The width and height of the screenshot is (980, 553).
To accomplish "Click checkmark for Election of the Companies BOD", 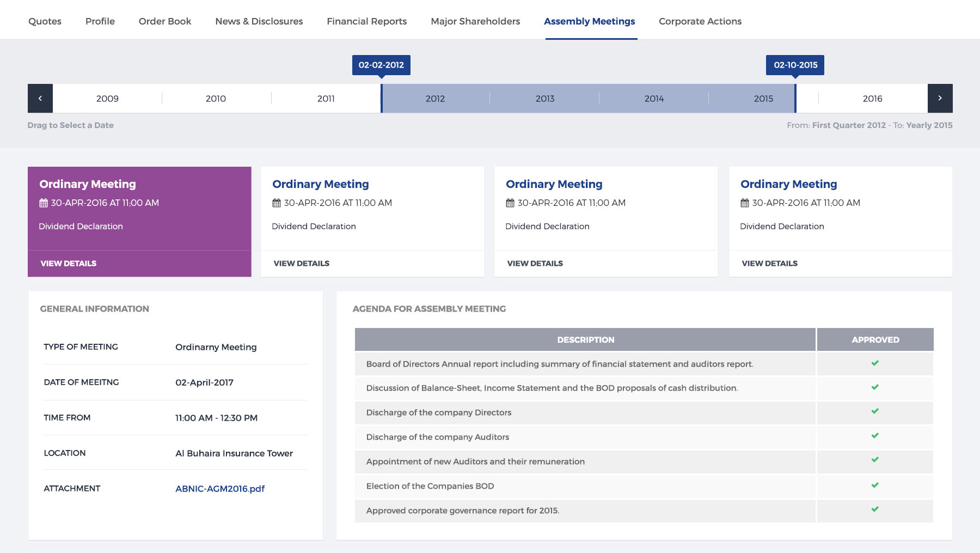I will tap(875, 485).
